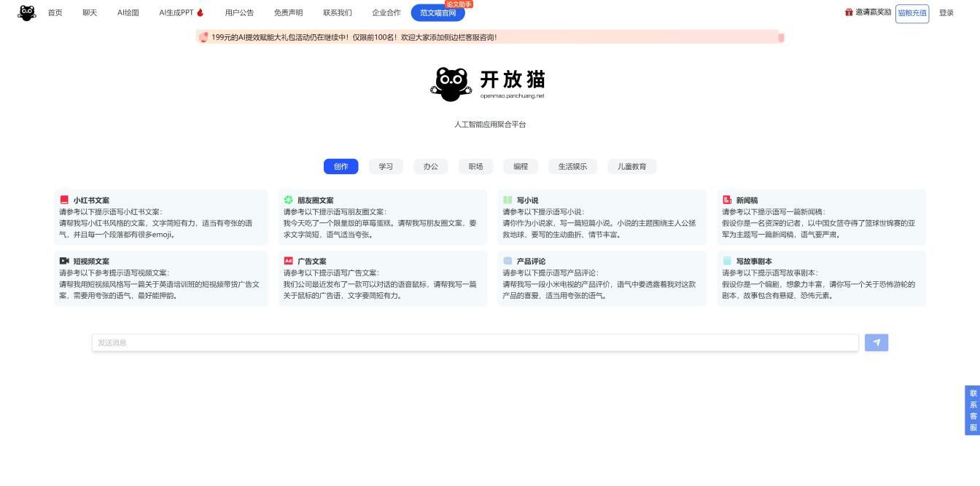The height and width of the screenshot is (486, 980).
Task: Click the gift icon beside 邀请赢奖励
Action: pos(849,12)
